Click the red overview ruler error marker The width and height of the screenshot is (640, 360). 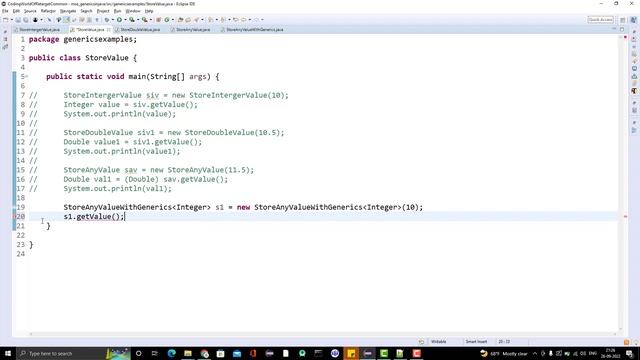(625, 216)
